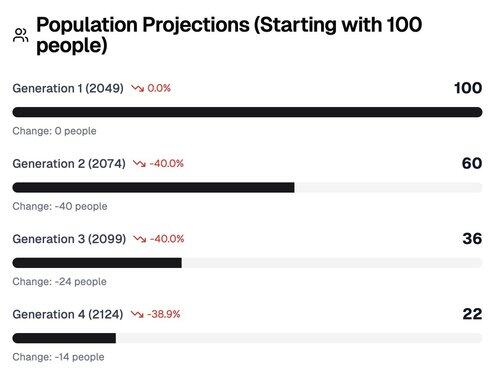Click the population value 36

tap(472, 239)
